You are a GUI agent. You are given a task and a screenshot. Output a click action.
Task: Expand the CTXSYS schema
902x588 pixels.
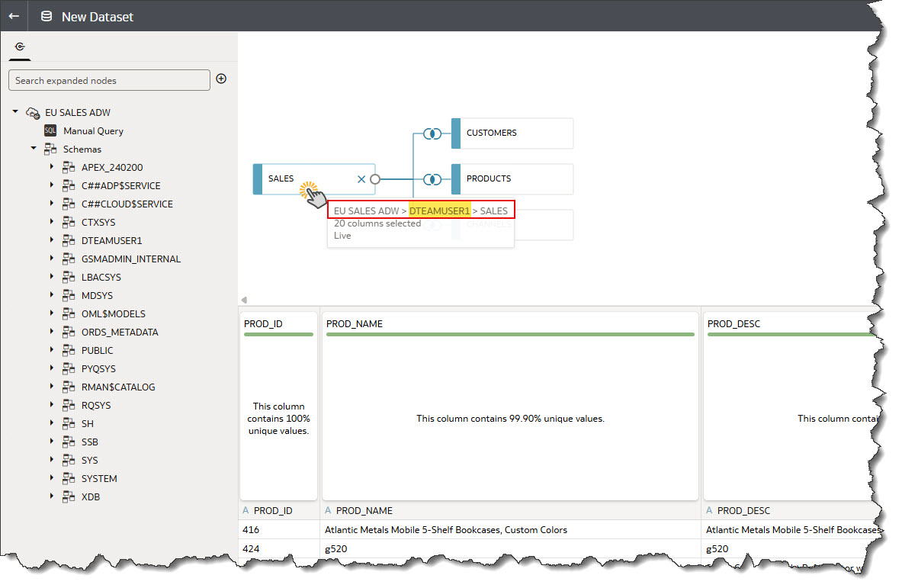[x=52, y=221]
